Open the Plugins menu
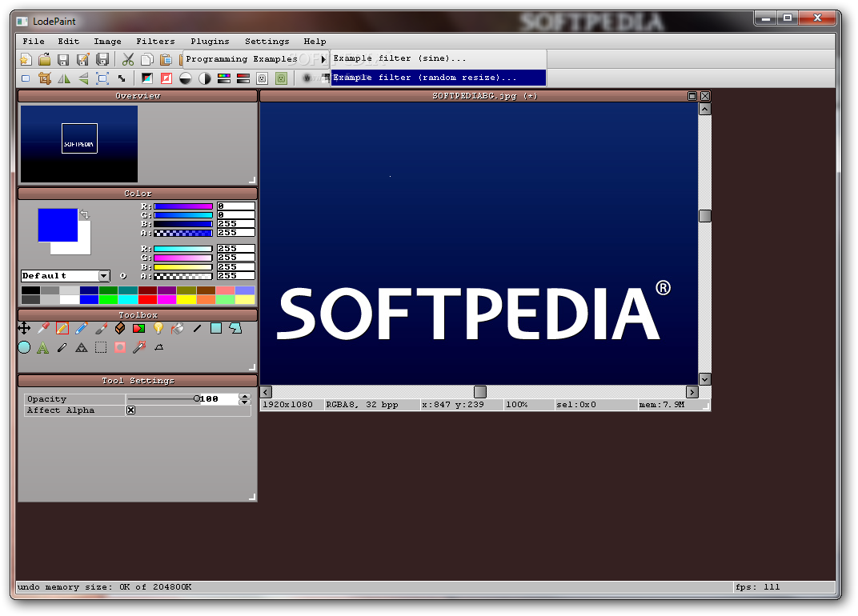Image resolution: width=858 pixels, height=616 pixels. 210,41
